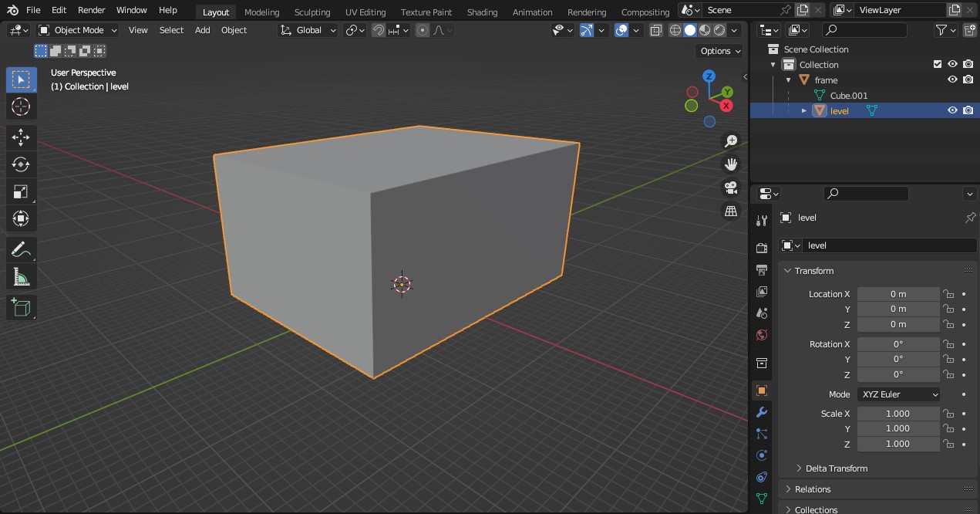Open the Output properties tab icon

click(x=762, y=270)
